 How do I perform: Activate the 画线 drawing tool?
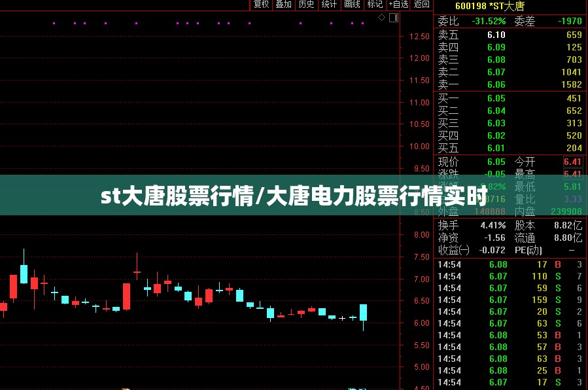352,5
